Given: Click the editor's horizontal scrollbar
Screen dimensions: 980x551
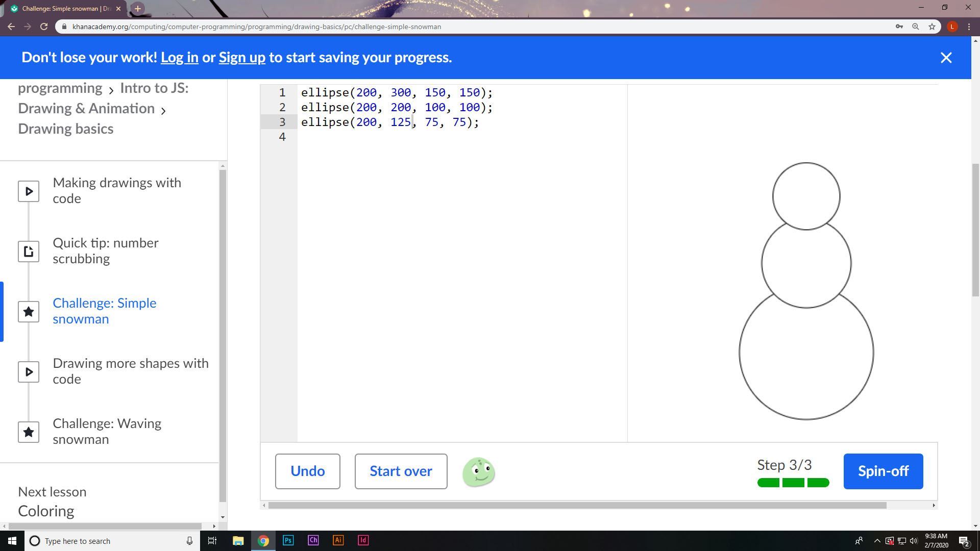Looking at the screenshot, I should (577, 505).
